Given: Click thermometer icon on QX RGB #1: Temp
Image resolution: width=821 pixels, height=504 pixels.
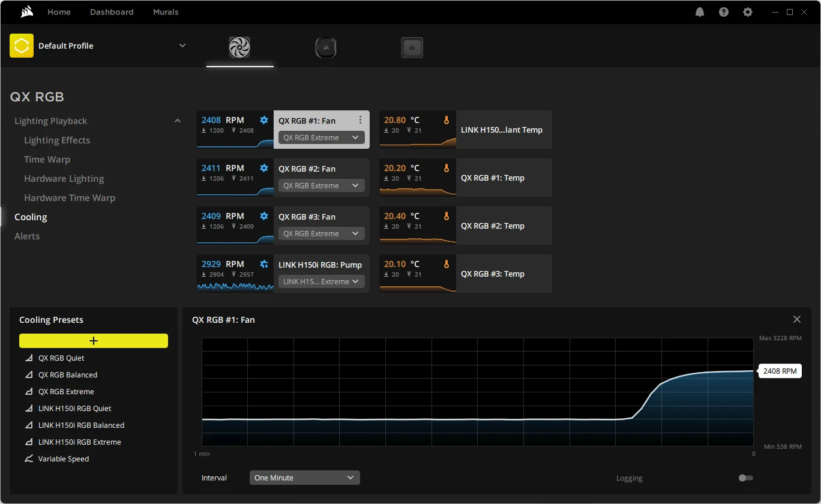Looking at the screenshot, I should coord(447,168).
